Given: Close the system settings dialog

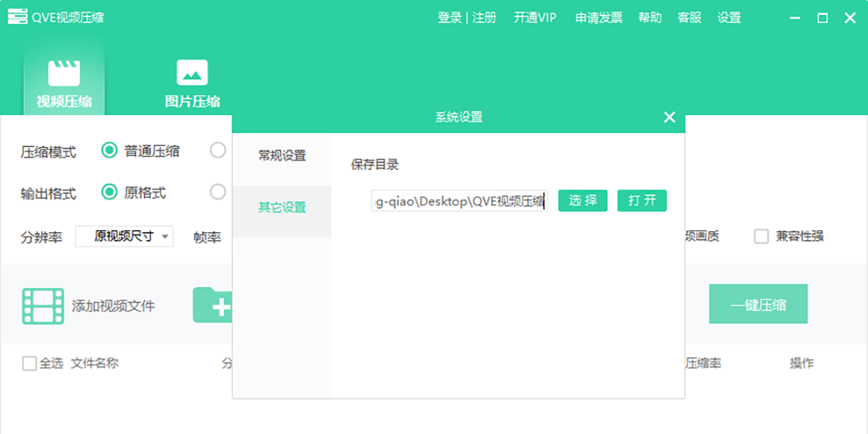Looking at the screenshot, I should [669, 117].
